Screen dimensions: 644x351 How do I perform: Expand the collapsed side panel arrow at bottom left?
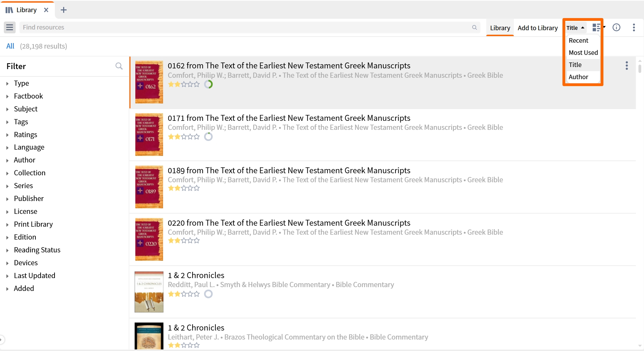pyautogui.click(x=2, y=340)
